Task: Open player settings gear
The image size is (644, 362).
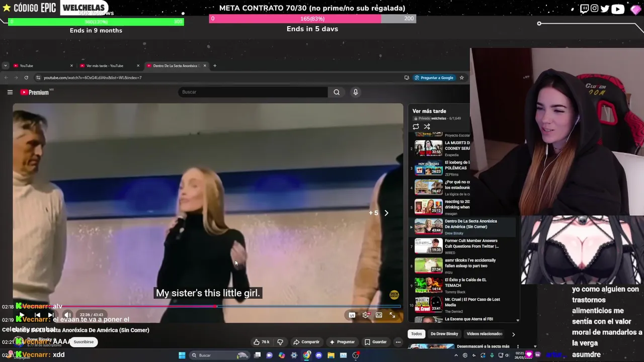Action: (366, 315)
